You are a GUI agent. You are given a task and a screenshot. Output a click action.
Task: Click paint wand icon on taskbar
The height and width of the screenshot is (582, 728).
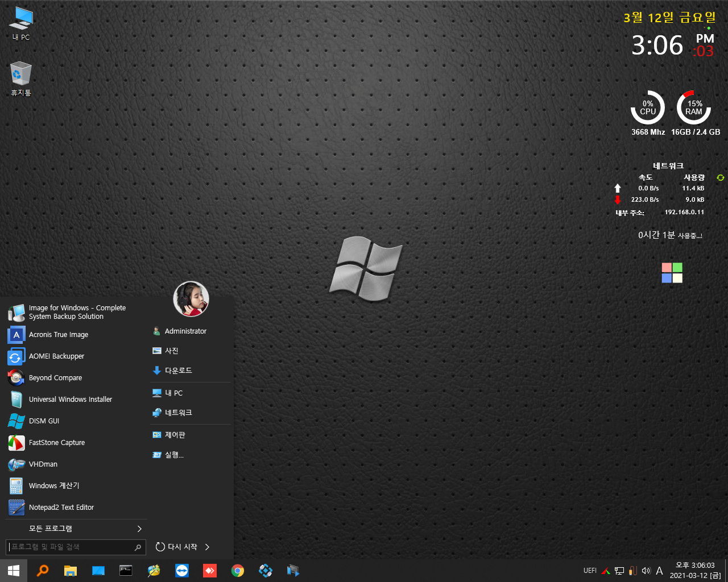coord(154,571)
